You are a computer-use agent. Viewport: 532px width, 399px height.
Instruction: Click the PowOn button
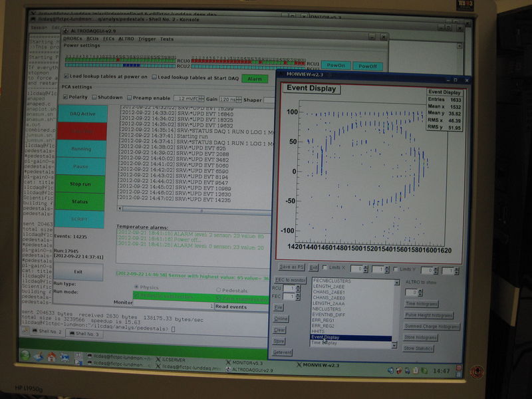[336, 65]
